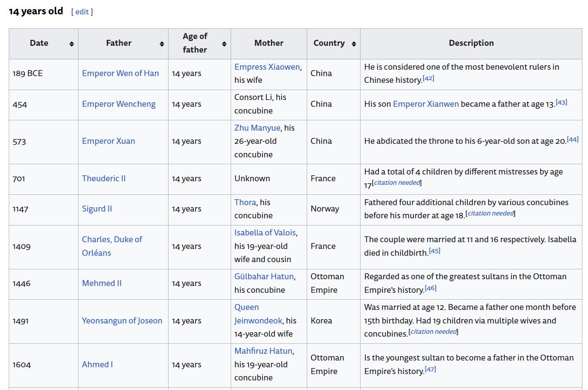Jump to citation 44
Screen dimensions: 588x390
(x=572, y=139)
